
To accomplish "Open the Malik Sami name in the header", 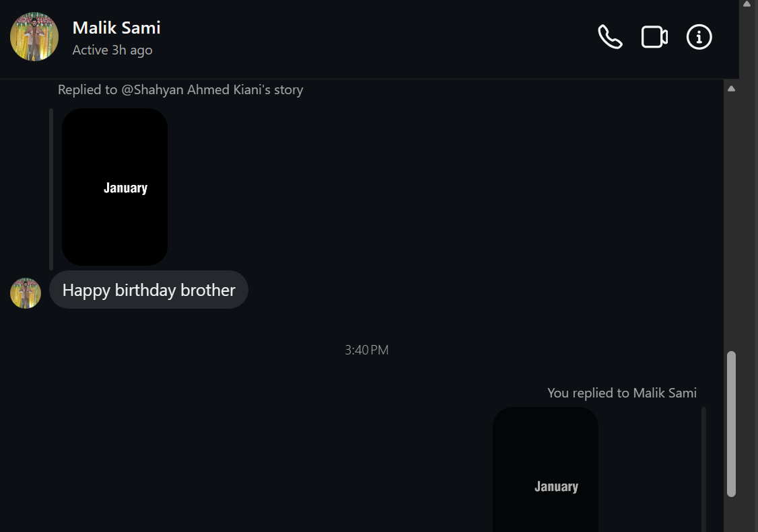I will point(116,28).
